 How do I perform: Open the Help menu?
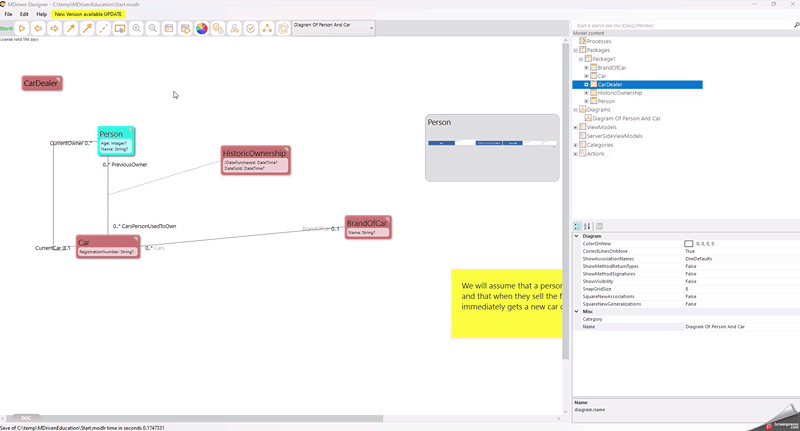click(x=41, y=14)
